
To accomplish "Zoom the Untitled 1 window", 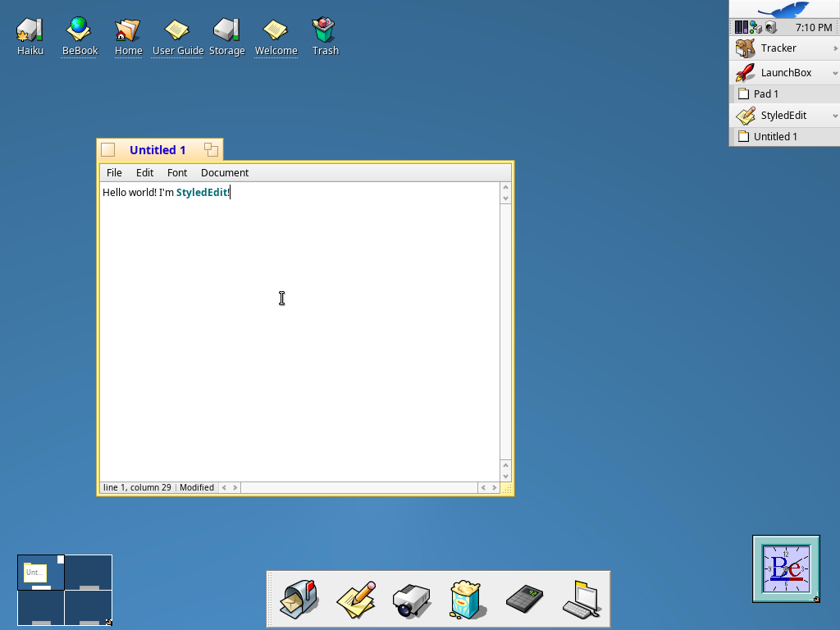I will point(211,150).
